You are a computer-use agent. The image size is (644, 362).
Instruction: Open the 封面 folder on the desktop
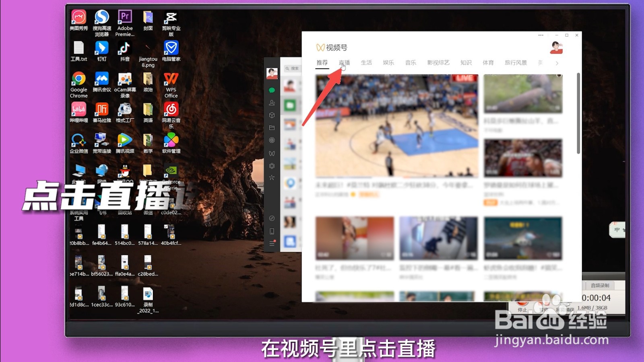pyautogui.click(x=148, y=20)
